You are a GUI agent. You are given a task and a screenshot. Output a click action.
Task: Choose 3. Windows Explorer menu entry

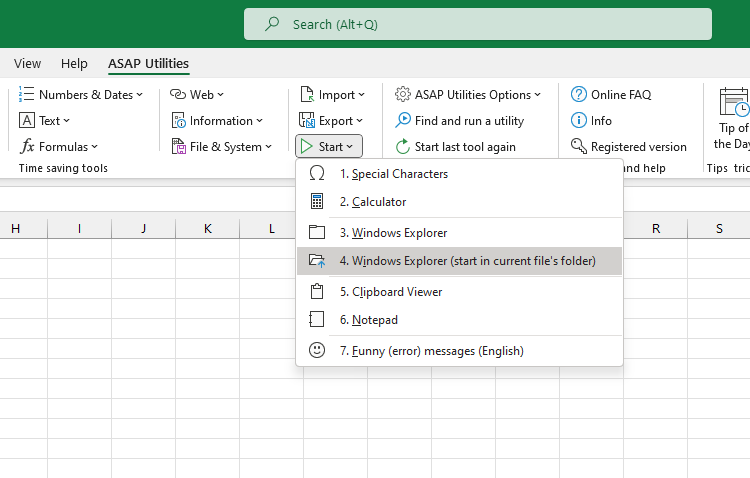pyautogui.click(x=459, y=233)
